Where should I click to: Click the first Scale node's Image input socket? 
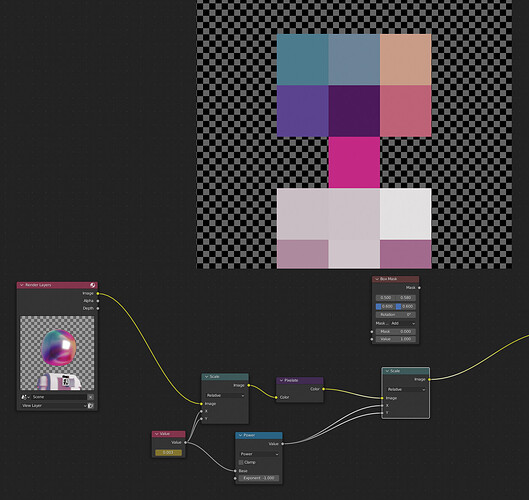pyautogui.click(x=201, y=404)
